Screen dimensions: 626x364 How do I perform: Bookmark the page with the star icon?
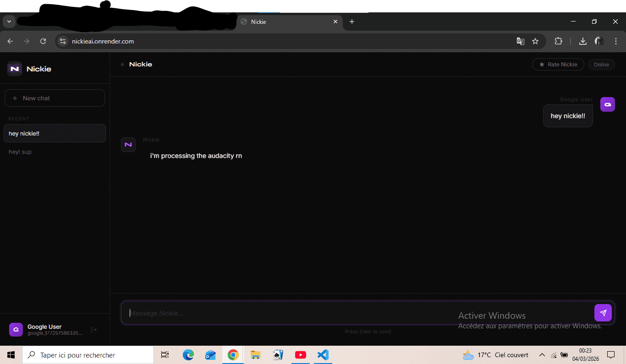(x=536, y=41)
